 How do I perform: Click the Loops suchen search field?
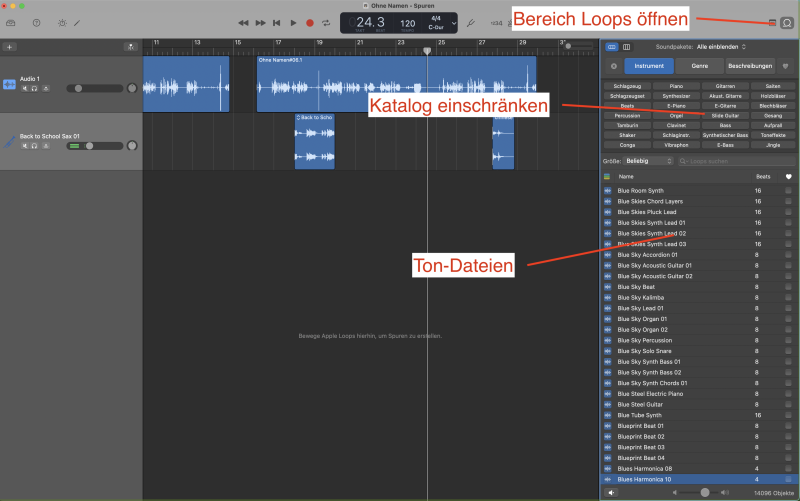(x=736, y=161)
